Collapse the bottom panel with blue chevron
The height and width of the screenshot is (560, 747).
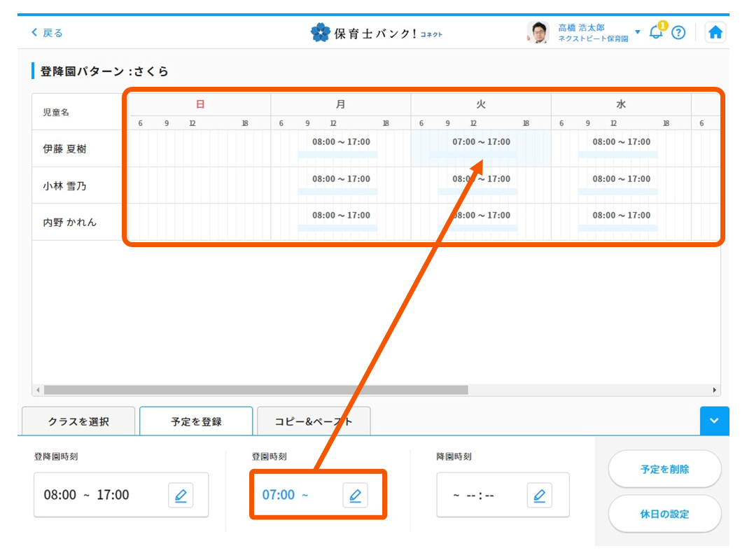point(713,421)
